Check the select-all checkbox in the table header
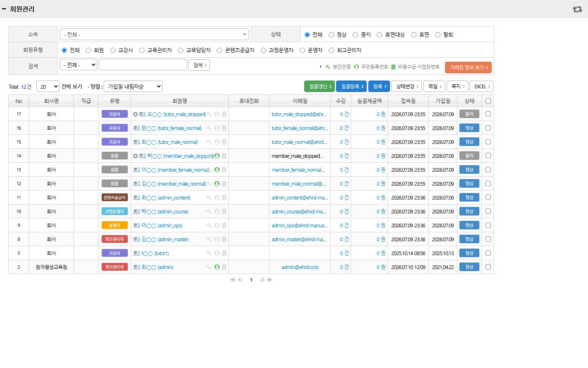 tap(488, 101)
